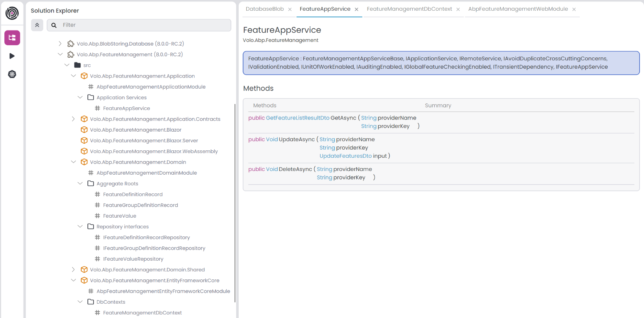Open the GetFeatureListResultDto type link
Viewport: 644px width, 318px height.
tap(297, 118)
